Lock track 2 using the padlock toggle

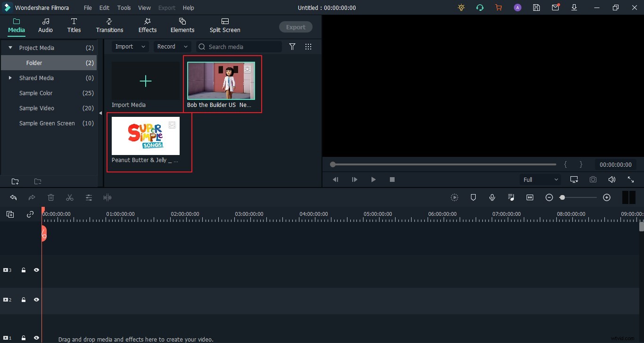coord(24,300)
